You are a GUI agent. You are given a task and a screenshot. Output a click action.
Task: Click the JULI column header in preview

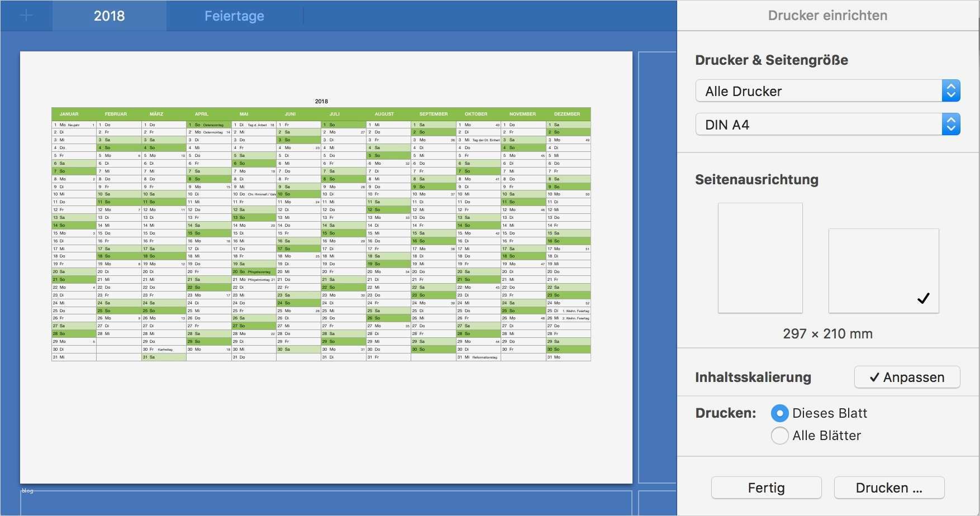(x=335, y=114)
